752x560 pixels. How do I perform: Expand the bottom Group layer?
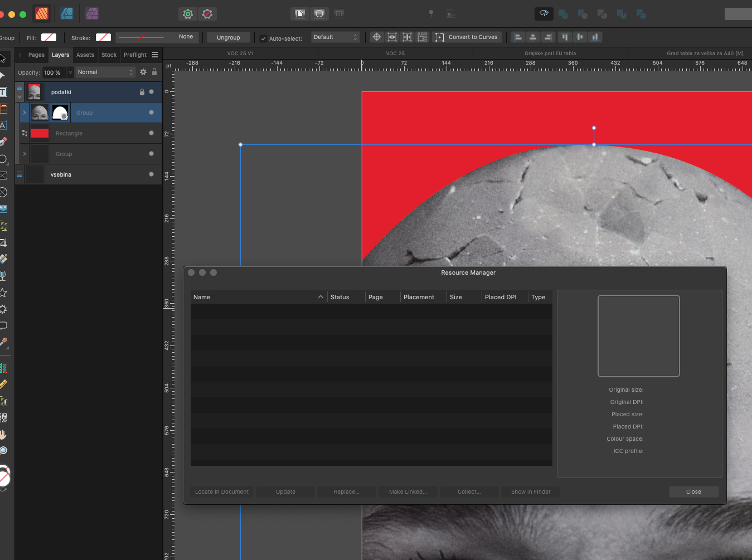[x=25, y=154]
